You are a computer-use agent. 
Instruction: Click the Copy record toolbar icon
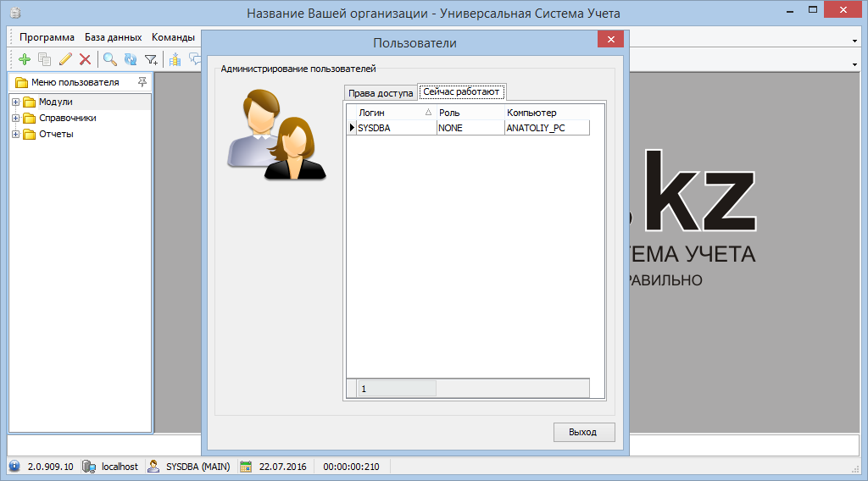pos(44,59)
